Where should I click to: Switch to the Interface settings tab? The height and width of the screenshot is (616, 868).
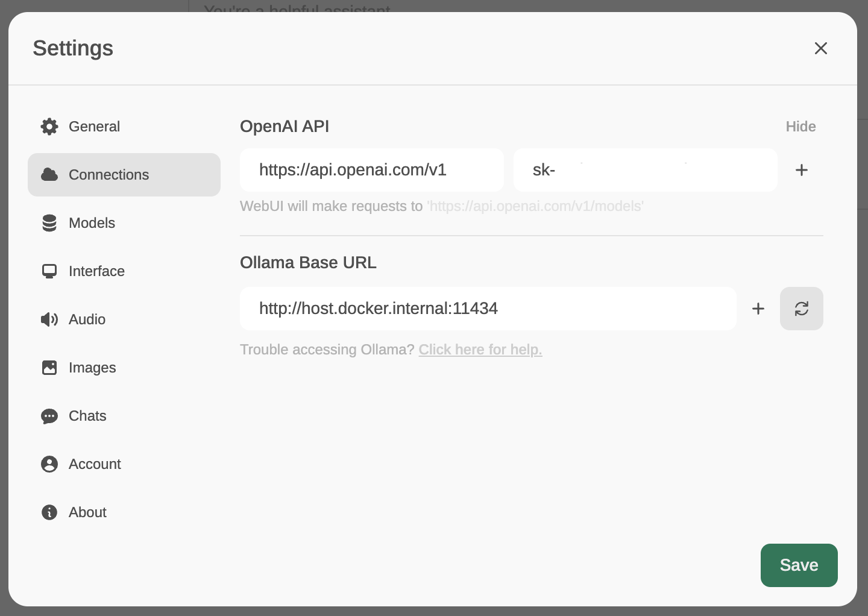96,271
